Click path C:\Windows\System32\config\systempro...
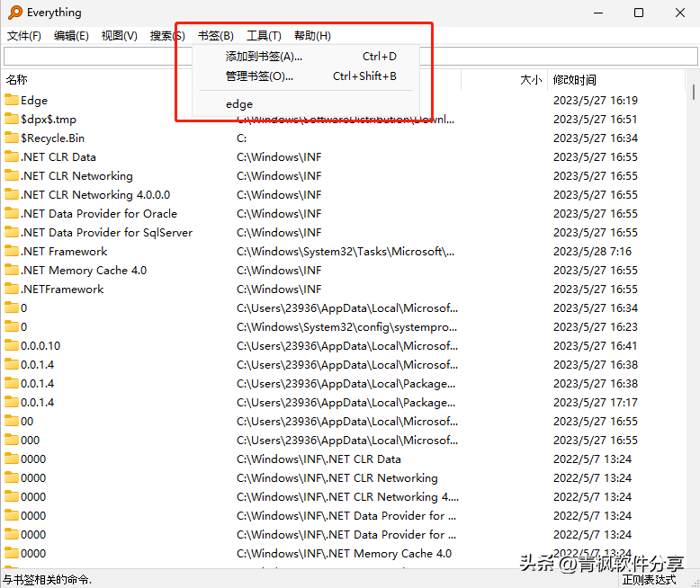The image size is (700, 588). (347, 327)
